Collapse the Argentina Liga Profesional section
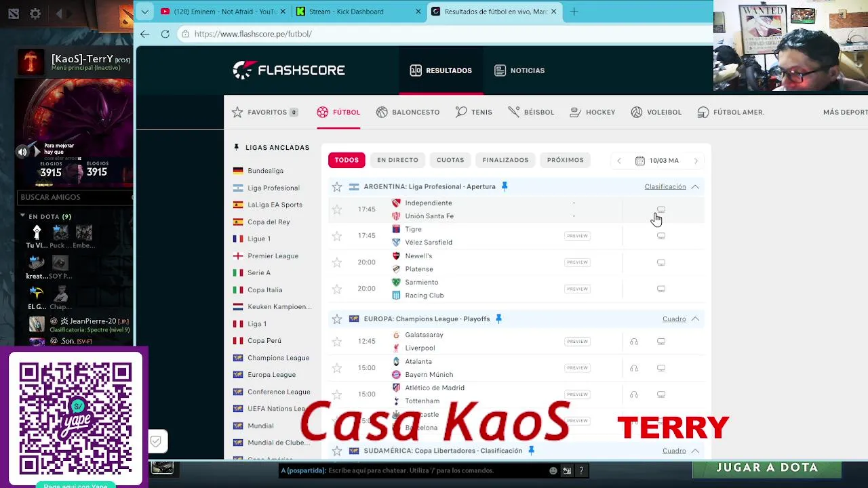Screen dimensions: 868x488 (x=695, y=186)
